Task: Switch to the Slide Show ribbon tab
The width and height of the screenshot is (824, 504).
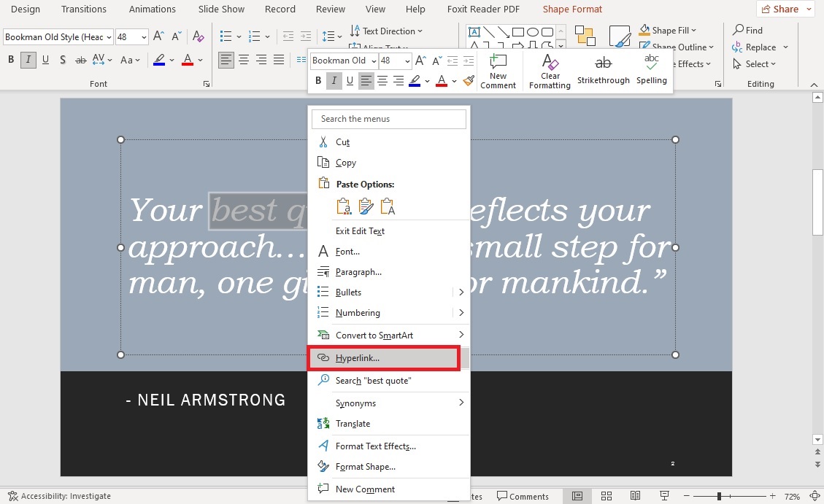Action: coord(221,9)
